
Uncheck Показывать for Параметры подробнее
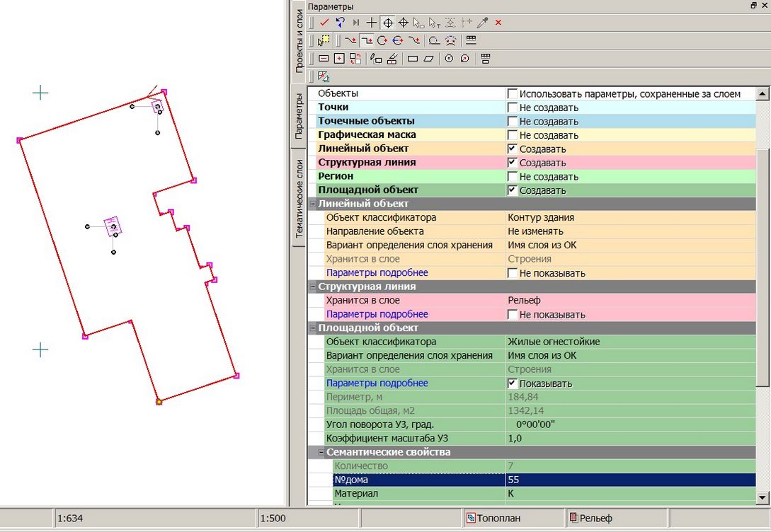[512, 383]
